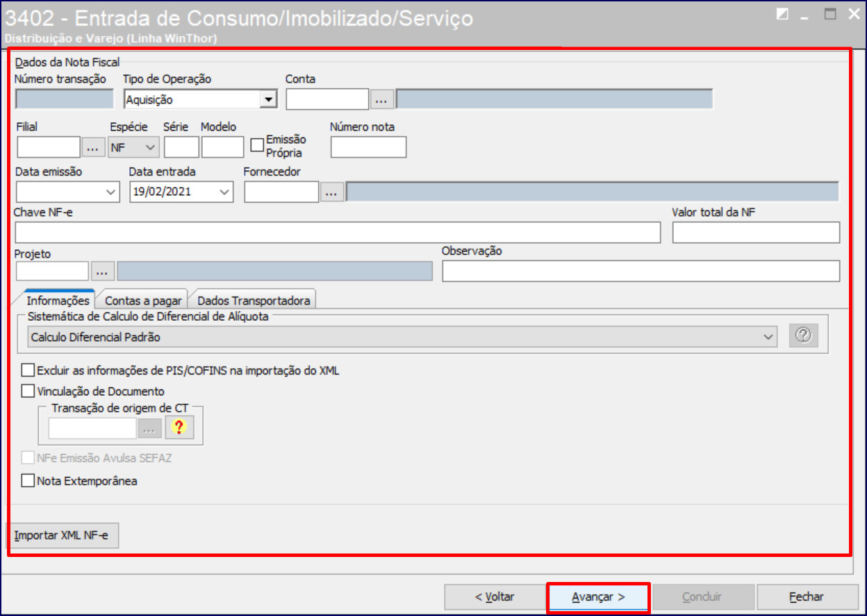Click the Modelo input field
This screenshot has width=867, height=616.
[223, 147]
